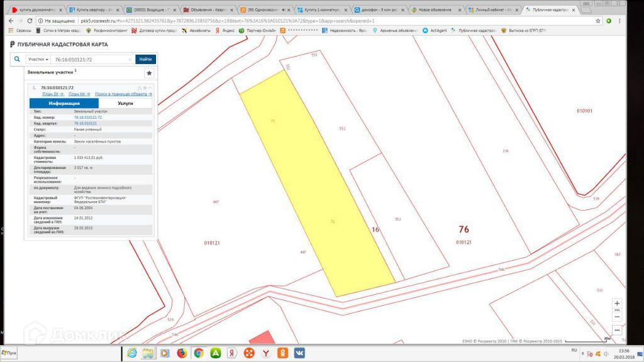Image resolution: width=644 pixels, height=362 pixels.
Task: Open the Архивные объявления bookmark
Action: [x=395, y=30]
